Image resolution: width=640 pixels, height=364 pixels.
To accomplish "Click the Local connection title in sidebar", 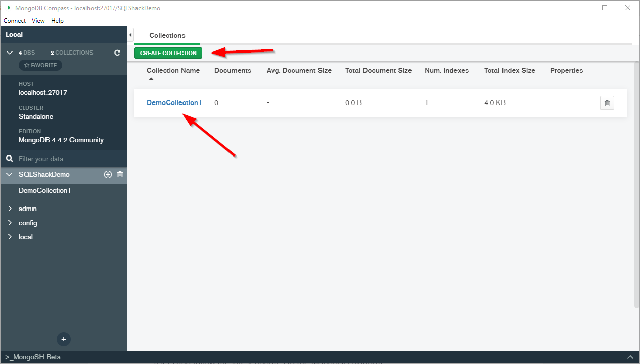I will pyautogui.click(x=14, y=35).
